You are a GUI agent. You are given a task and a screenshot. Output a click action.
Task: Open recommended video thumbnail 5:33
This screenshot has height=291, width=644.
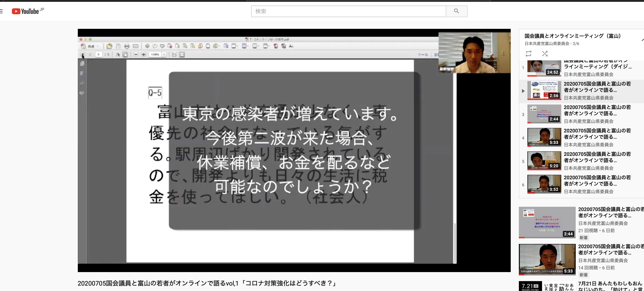(547, 259)
